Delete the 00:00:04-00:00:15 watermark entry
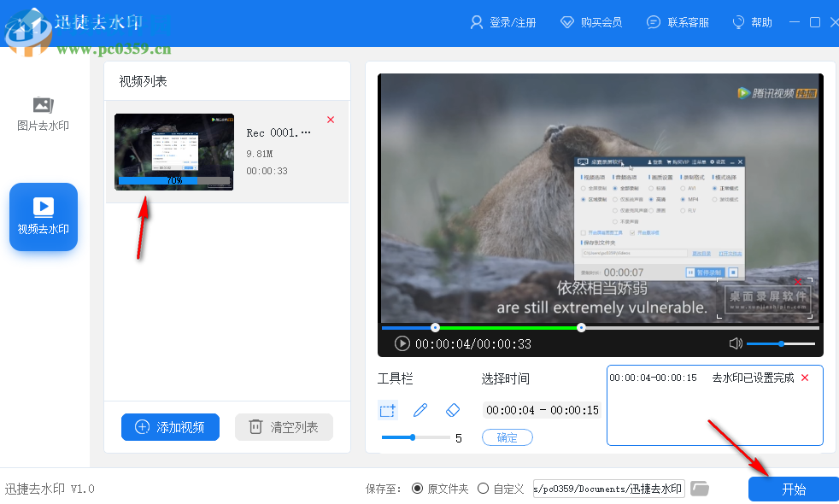The image size is (839, 504). point(803,377)
